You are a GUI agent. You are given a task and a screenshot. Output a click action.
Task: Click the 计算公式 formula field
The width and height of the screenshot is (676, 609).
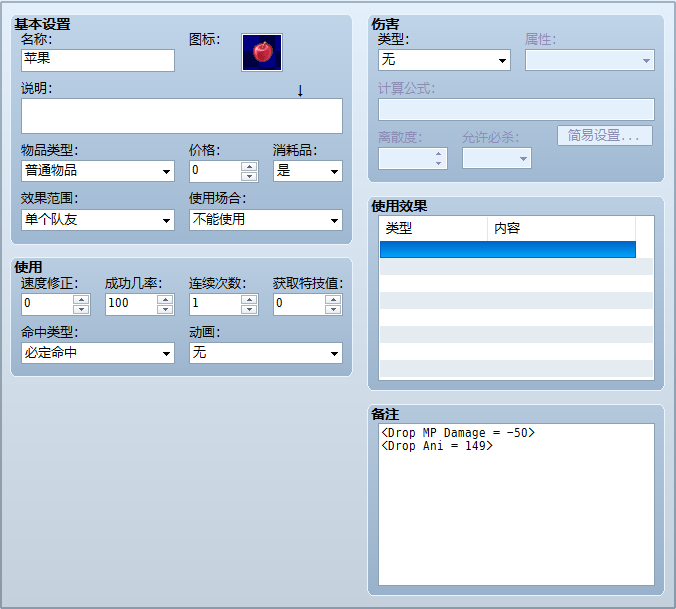click(516, 109)
